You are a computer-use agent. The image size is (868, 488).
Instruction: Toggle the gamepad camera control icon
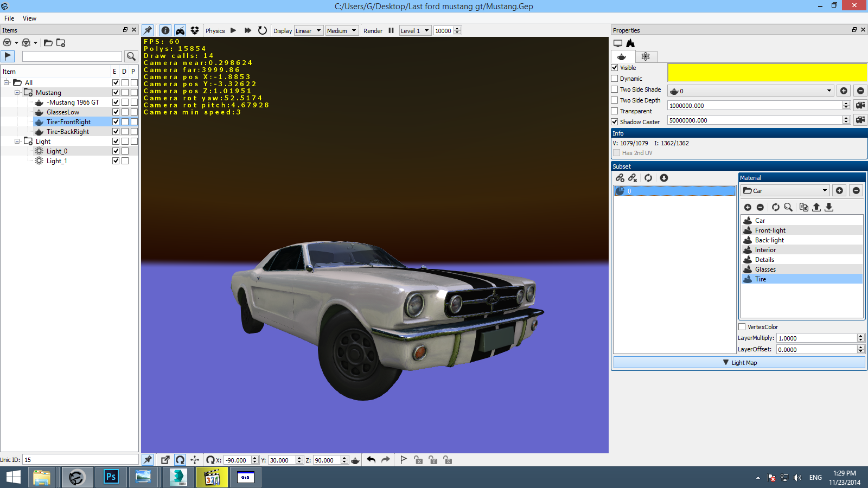coord(180,30)
